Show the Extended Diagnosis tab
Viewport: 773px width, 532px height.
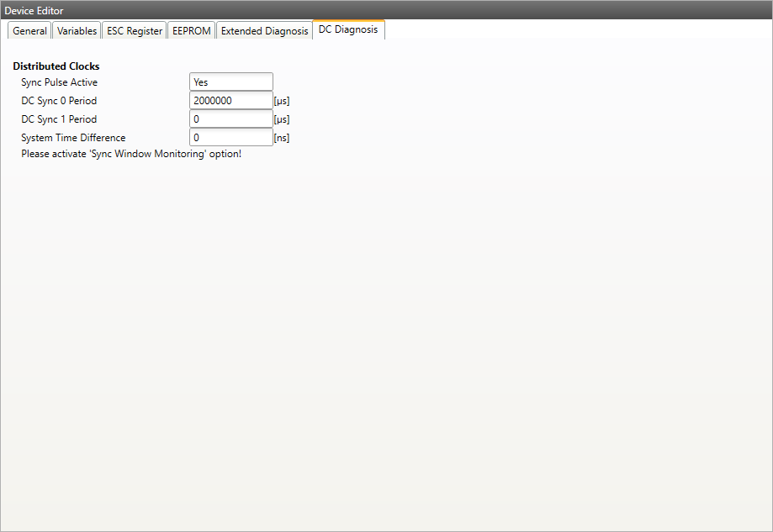coord(264,31)
